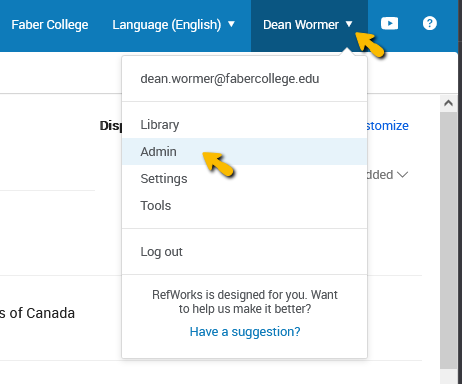Expand the Language (English) dropdown
Image resolution: width=462 pixels, height=384 pixels.
coord(173,25)
